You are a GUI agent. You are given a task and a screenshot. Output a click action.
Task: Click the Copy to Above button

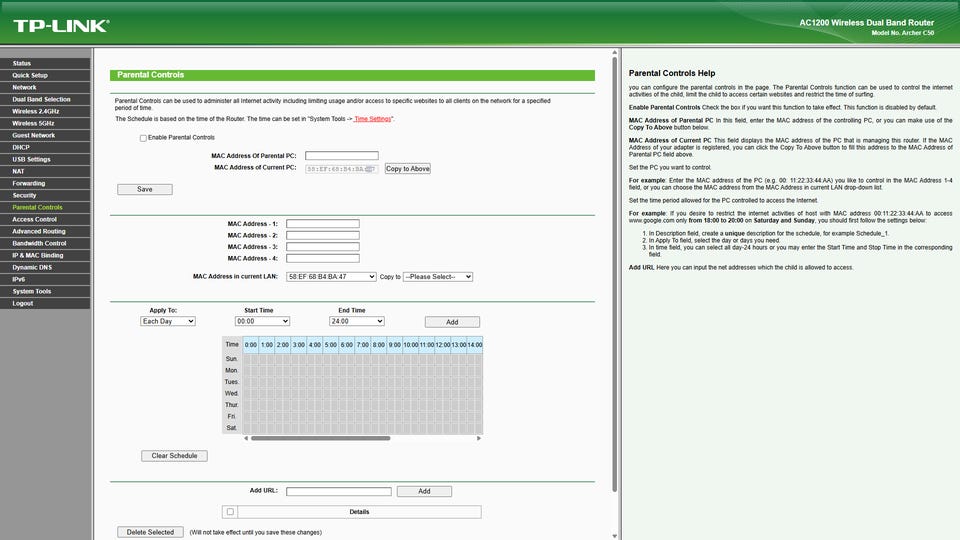point(408,169)
